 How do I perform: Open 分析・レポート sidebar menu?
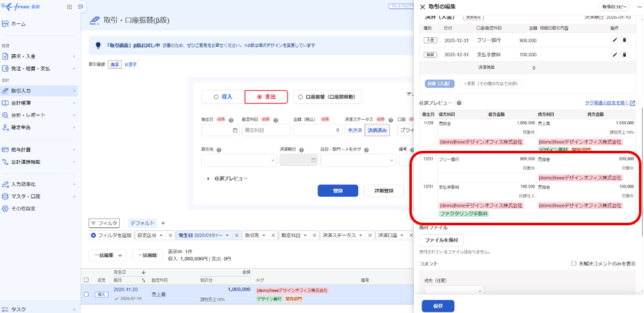(39, 115)
